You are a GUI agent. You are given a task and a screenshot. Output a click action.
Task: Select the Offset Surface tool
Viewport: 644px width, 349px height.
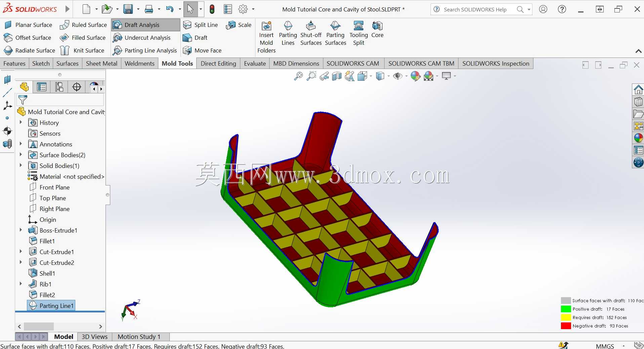click(28, 38)
